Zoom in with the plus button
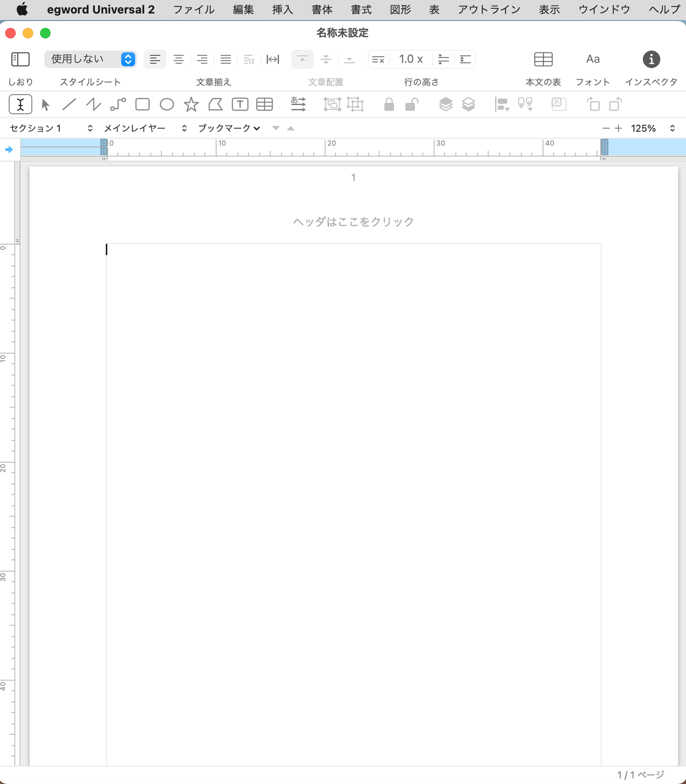The image size is (686, 784). pos(618,128)
